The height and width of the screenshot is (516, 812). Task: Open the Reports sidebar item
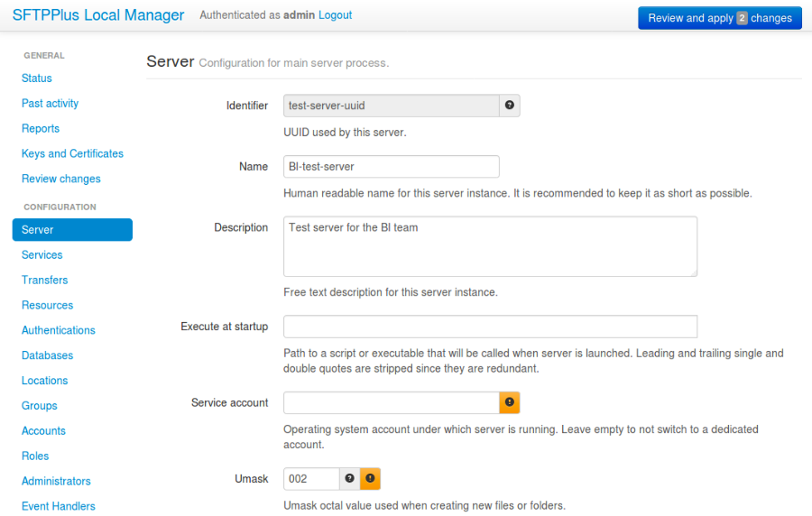click(x=41, y=129)
